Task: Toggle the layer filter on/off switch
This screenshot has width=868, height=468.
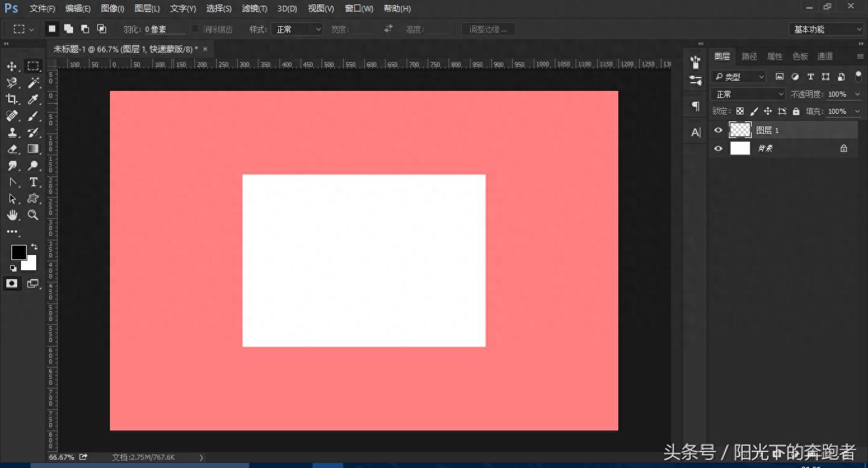Action: click(858, 76)
